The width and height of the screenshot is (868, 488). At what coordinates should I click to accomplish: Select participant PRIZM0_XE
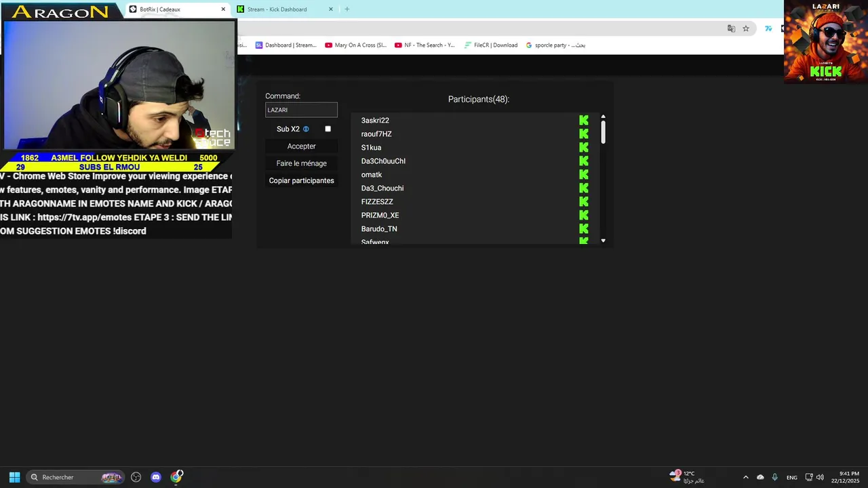click(380, 216)
